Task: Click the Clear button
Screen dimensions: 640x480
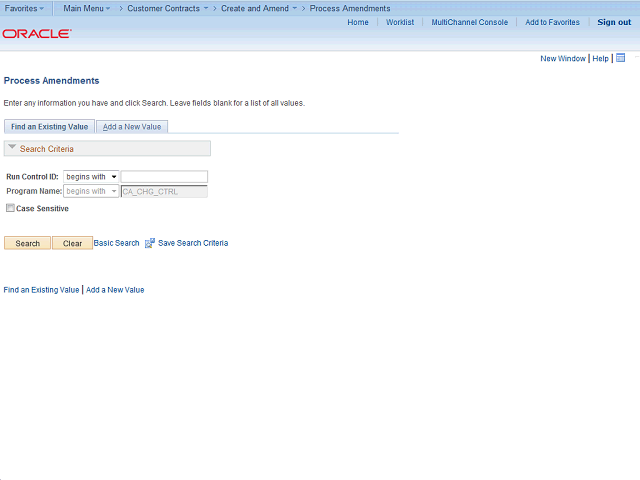Action: pos(72,243)
